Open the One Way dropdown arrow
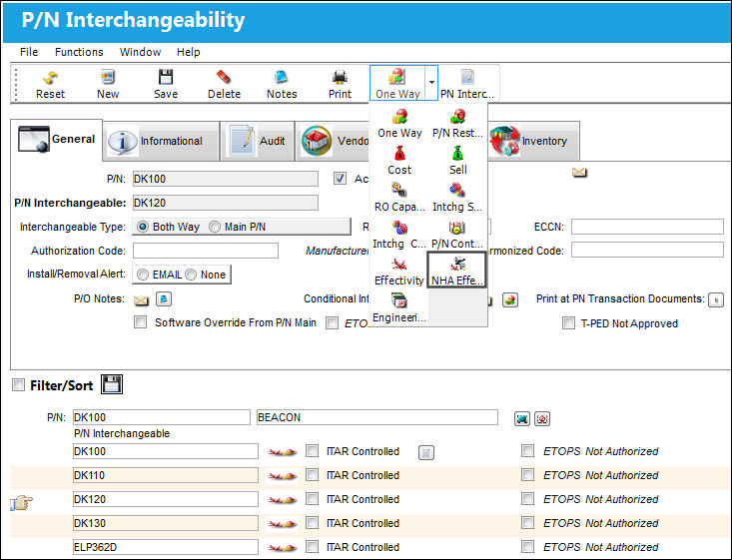 431,83
